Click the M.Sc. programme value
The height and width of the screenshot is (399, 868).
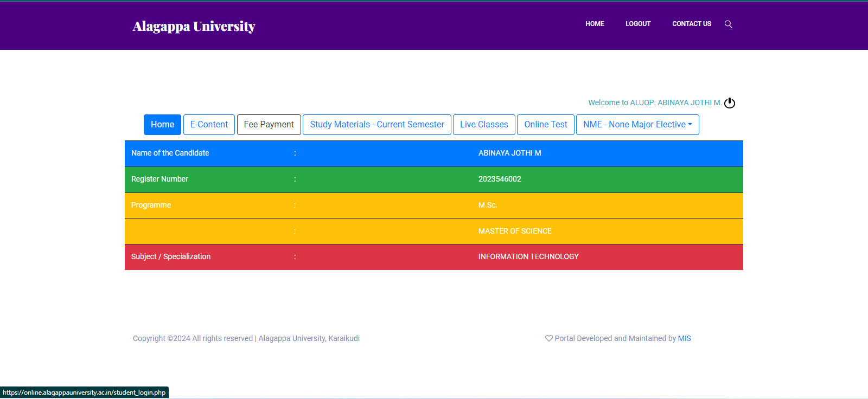(488, 205)
